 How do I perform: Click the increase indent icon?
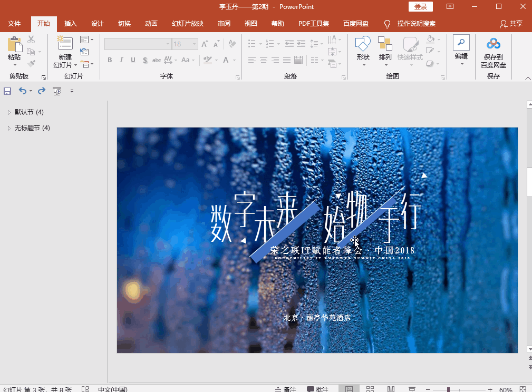pyautogui.click(x=301, y=43)
